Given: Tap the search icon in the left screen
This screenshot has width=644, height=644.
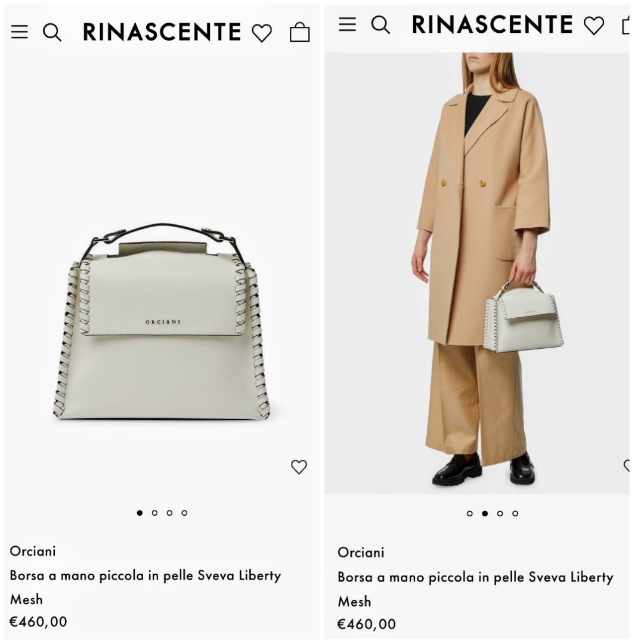Looking at the screenshot, I should [52, 32].
